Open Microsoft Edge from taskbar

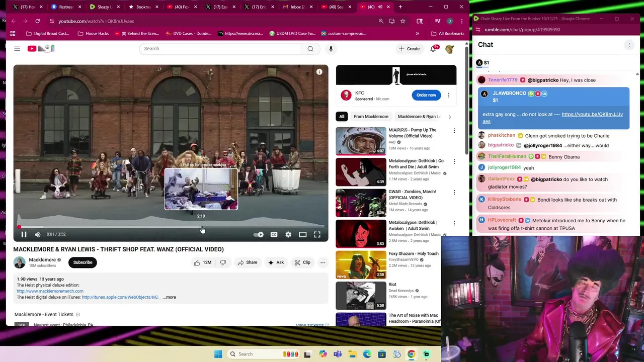367,354
